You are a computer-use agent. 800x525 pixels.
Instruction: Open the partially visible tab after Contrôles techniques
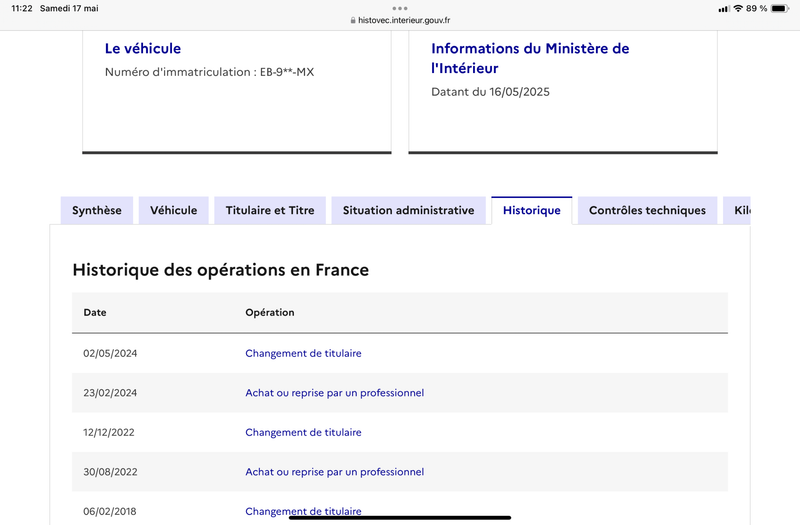tap(740, 210)
